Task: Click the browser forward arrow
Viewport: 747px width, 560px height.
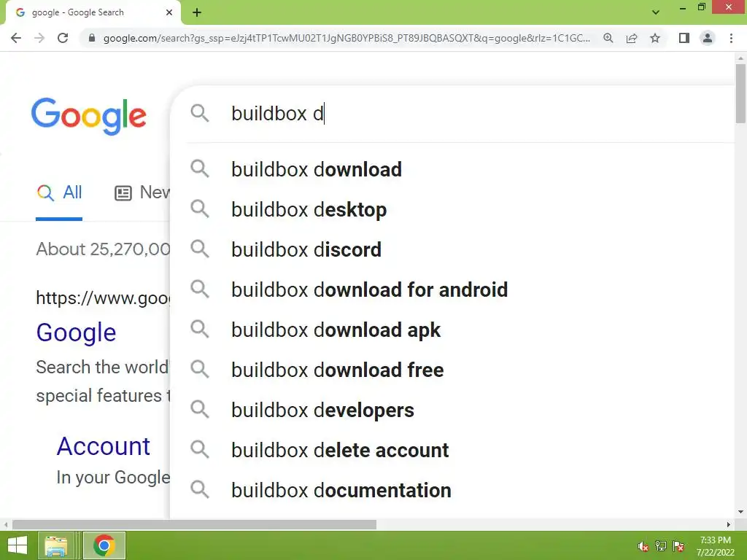Action: pyautogui.click(x=39, y=38)
